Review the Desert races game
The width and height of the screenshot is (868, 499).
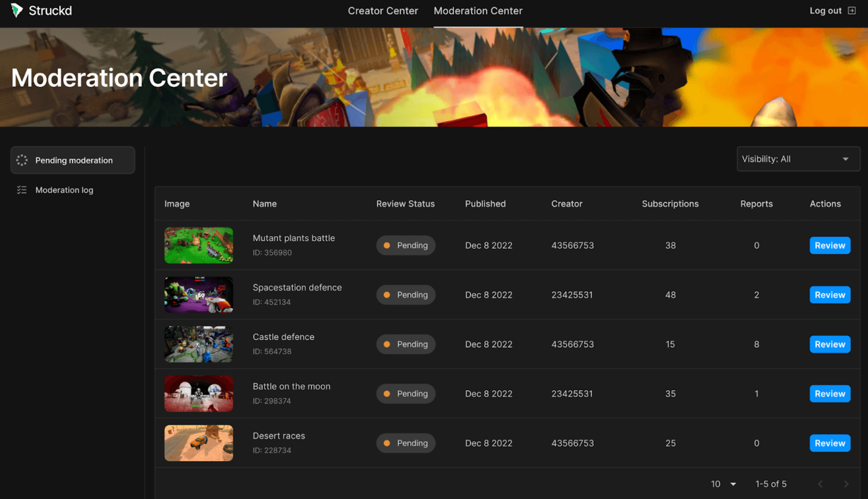(830, 443)
